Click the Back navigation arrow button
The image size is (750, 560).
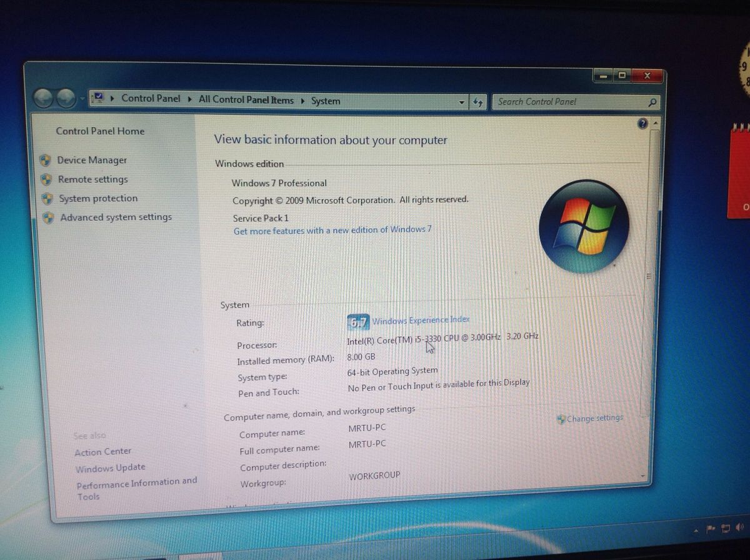point(44,97)
